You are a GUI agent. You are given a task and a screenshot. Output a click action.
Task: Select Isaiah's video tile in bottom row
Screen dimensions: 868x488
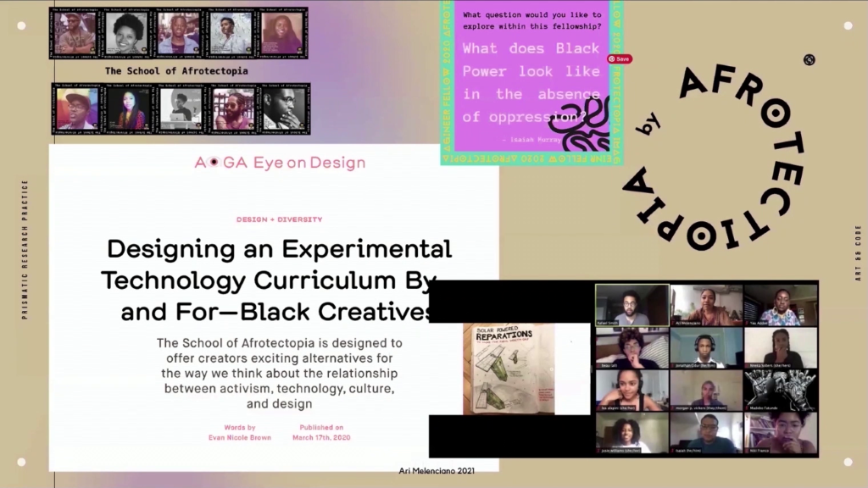click(x=706, y=433)
